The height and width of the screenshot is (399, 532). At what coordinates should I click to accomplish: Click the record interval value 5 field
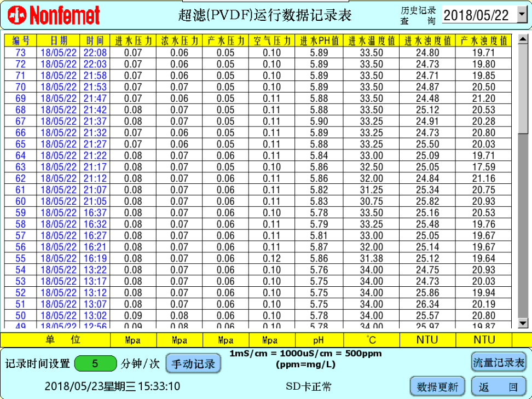pos(95,363)
